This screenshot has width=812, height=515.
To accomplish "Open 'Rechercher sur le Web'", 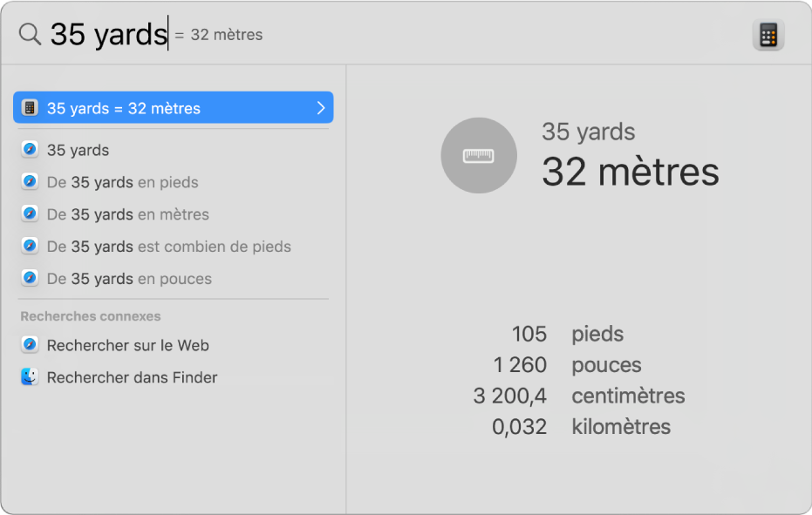I will click(x=126, y=345).
